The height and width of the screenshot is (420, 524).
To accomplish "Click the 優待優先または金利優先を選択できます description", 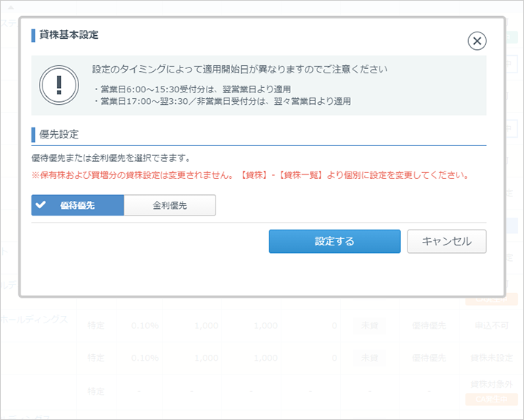I will [111, 158].
